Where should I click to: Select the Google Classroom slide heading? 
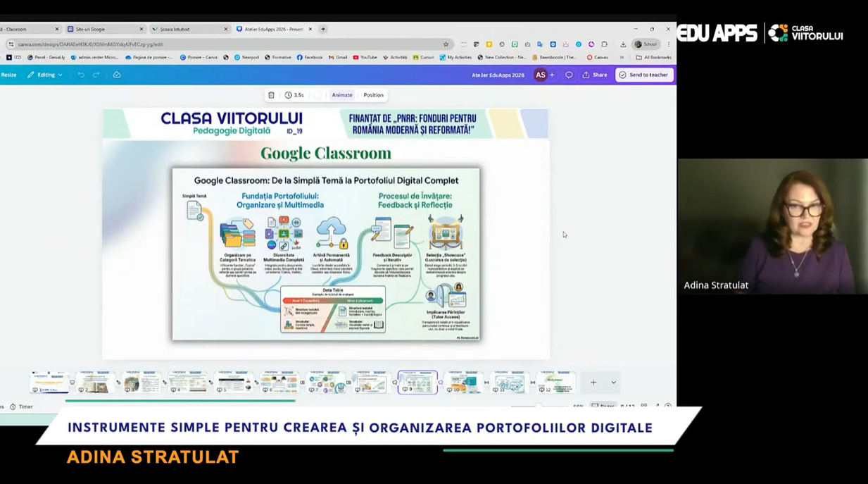click(x=325, y=153)
